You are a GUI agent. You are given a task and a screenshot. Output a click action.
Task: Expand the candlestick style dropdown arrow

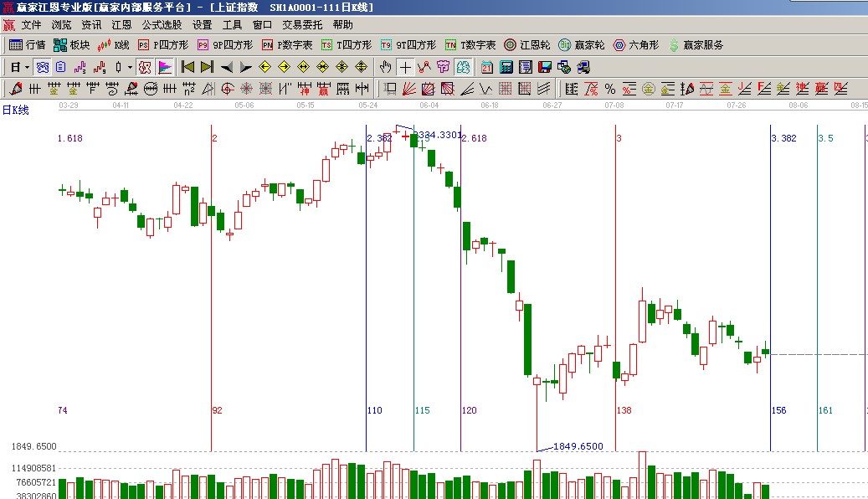[x=130, y=67]
